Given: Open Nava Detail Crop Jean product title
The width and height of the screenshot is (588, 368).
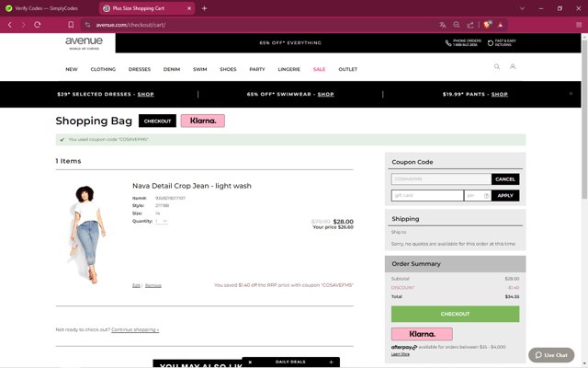Looking at the screenshot, I should pyautogui.click(x=192, y=186).
